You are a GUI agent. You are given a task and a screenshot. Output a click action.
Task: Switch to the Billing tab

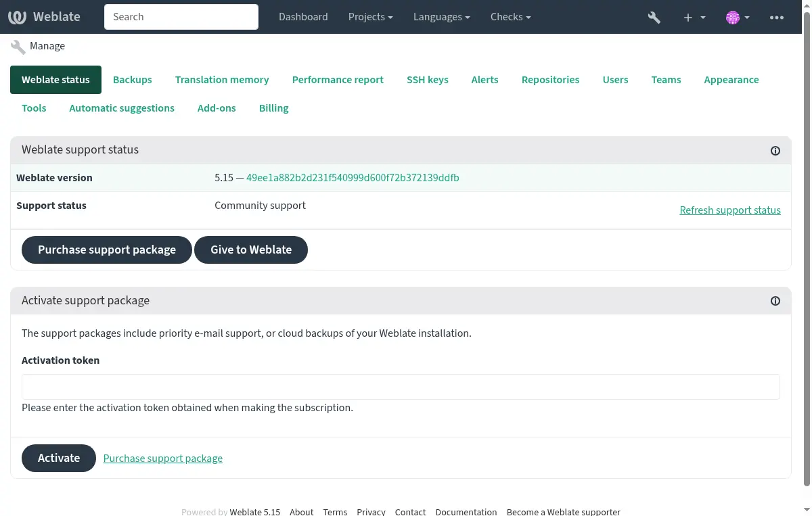(x=273, y=108)
